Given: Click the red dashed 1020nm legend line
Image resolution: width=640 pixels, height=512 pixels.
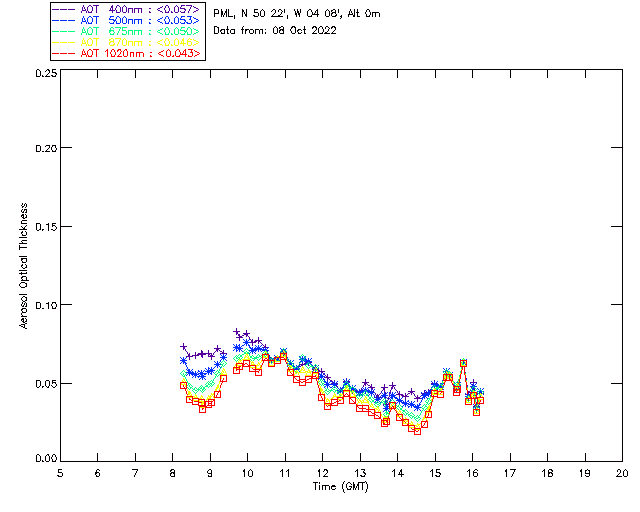Looking at the screenshot, I should click(64, 53).
